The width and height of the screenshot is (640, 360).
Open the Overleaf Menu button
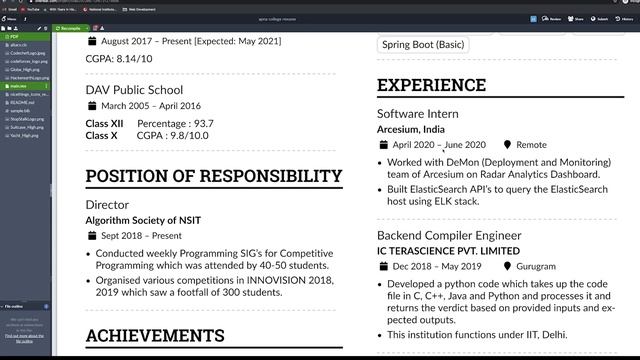9,19
